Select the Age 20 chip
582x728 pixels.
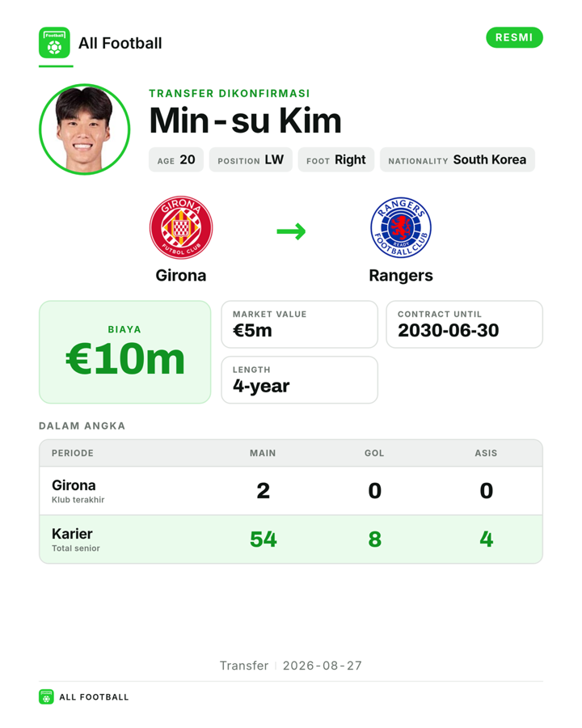176,159
